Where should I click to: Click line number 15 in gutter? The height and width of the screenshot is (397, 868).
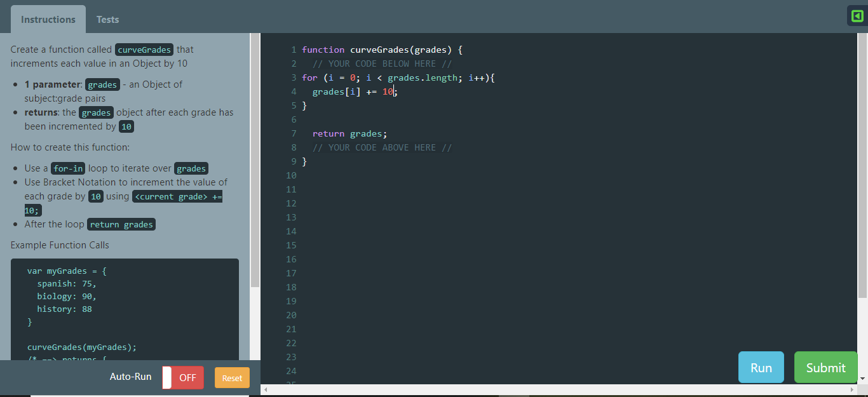pos(291,245)
